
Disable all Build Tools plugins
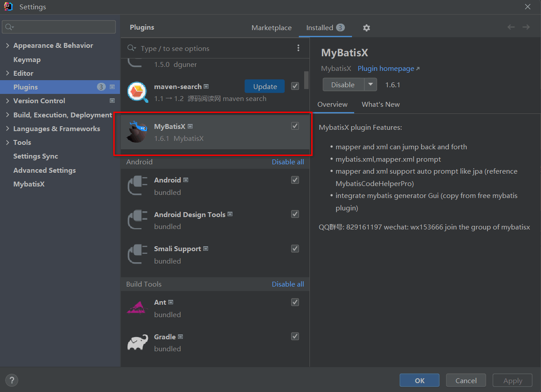tap(288, 284)
